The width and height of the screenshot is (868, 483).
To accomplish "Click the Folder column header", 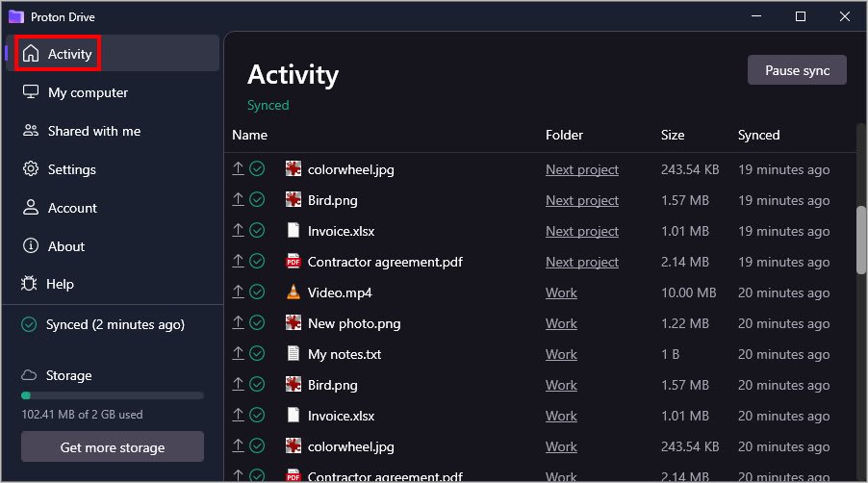I will click(x=564, y=135).
